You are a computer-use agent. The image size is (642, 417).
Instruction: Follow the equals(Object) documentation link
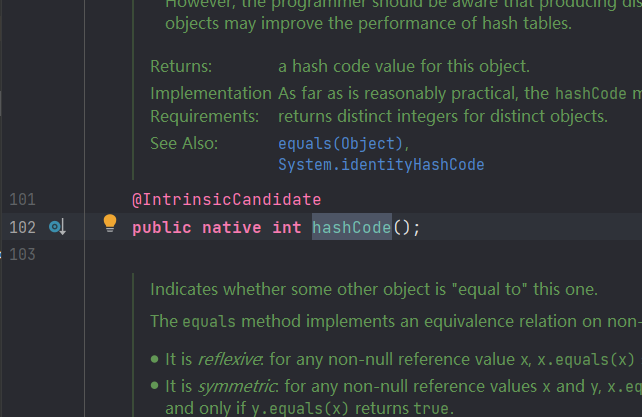344,143
